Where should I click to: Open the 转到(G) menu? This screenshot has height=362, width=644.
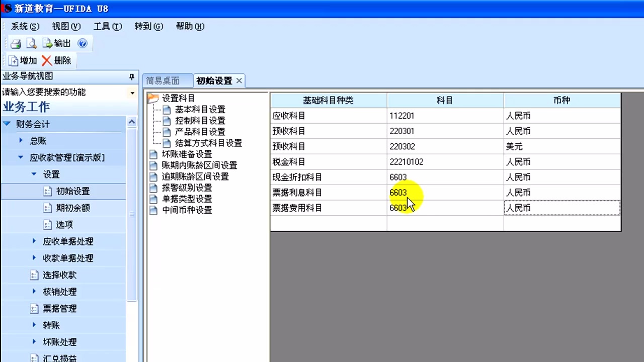point(149,27)
